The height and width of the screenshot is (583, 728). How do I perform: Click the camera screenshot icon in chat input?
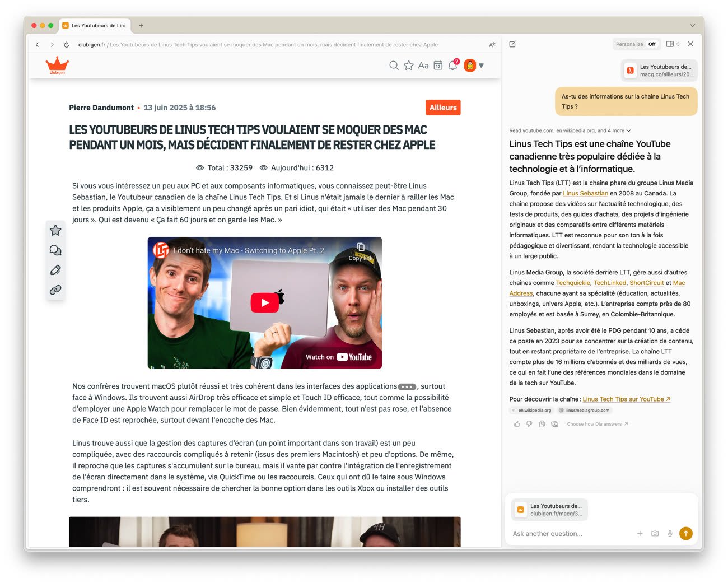[655, 534]
